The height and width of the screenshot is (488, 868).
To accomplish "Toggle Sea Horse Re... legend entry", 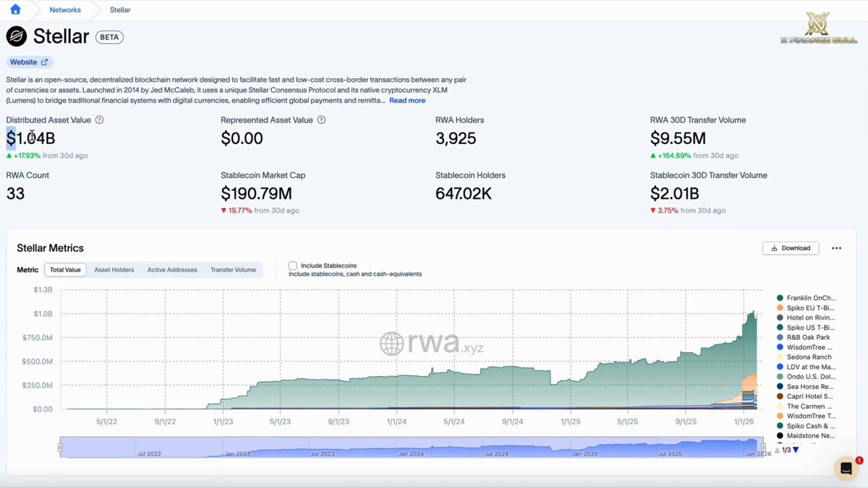I will [807, 387].
